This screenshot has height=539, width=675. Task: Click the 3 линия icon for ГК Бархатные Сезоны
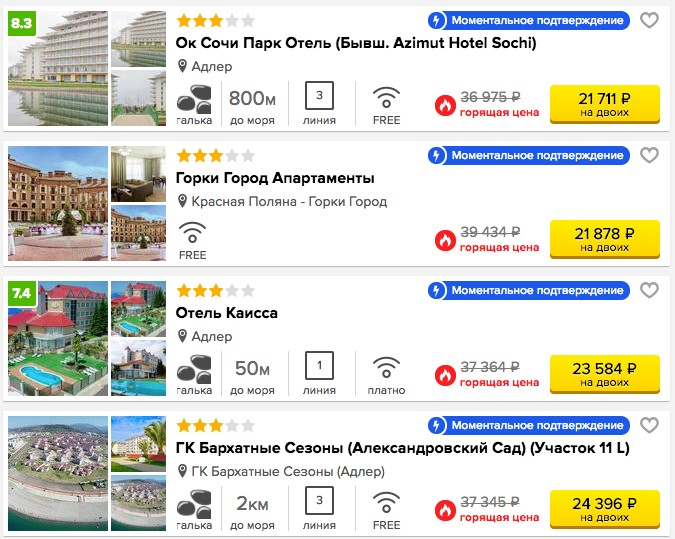pos(319,500)
